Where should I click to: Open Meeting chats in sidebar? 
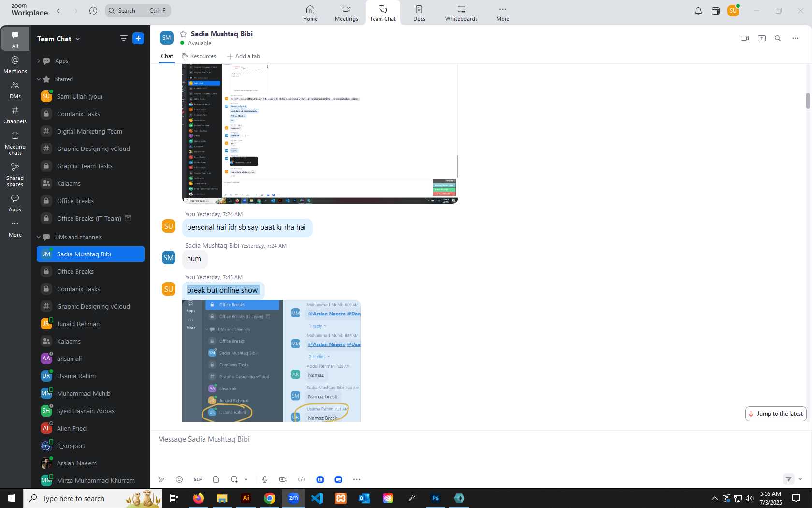pos(15,143)
